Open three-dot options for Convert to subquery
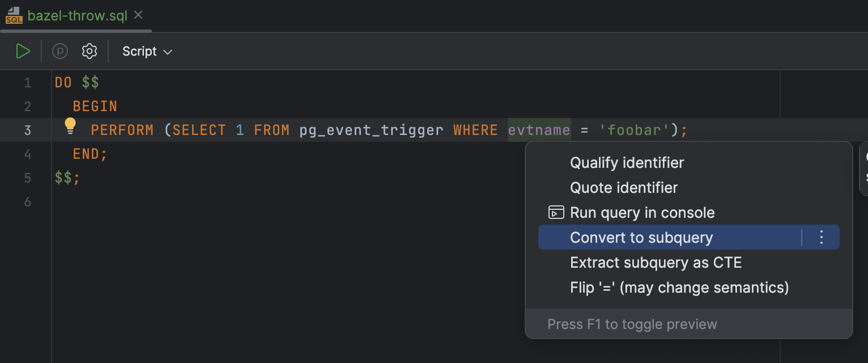Image resolution: width=868 pixels, height=363 pixels. (822, 238)
